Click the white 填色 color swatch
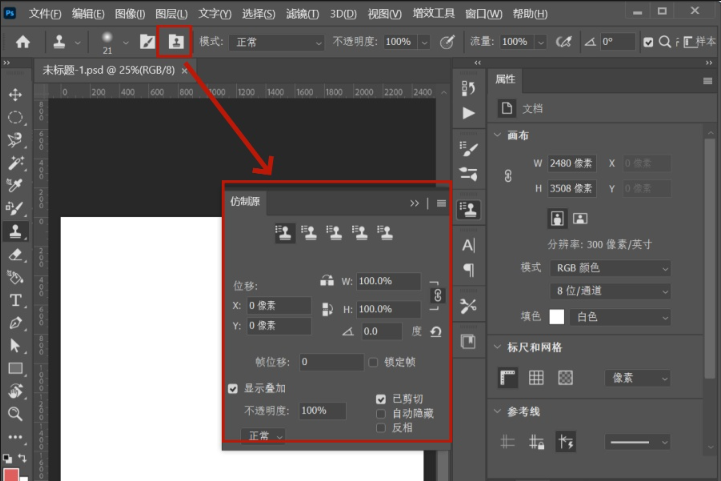This screenshot has height=481, width=721. [556, 317]
